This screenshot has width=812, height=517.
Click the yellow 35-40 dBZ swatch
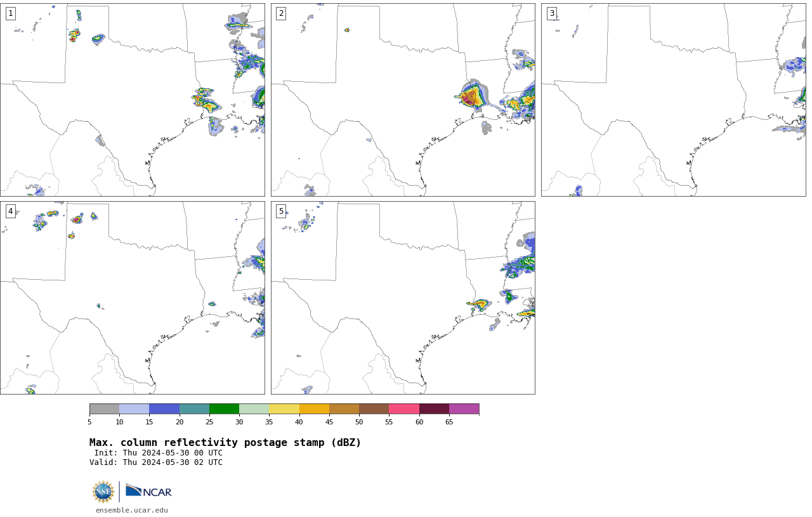click(x=284, y=409)
